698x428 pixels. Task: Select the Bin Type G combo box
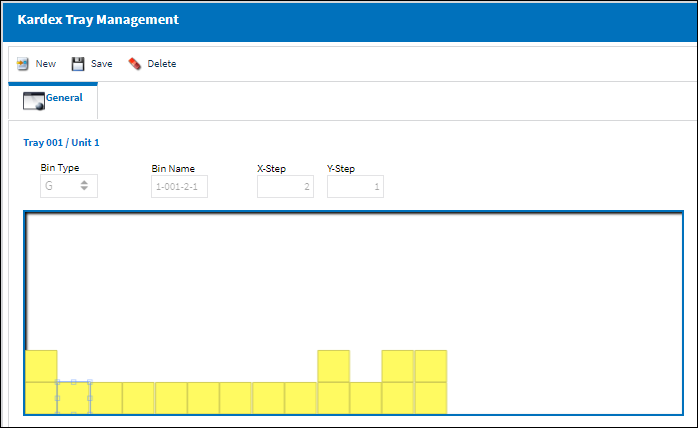click(69, 186)
